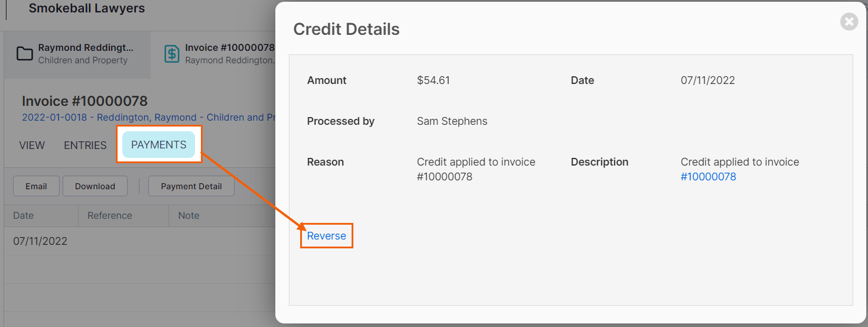
Task: Click the Smokeball Lawyers firm title
Action: pos(87,8)
